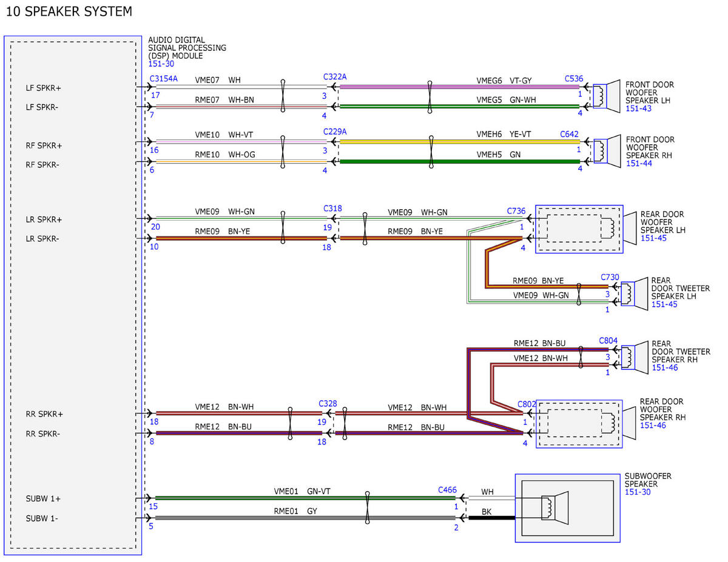Click the Front Door Woofer Speaker LH symbol
The image size is (728, 562).
pyautogui.click(x=606, y=95)
